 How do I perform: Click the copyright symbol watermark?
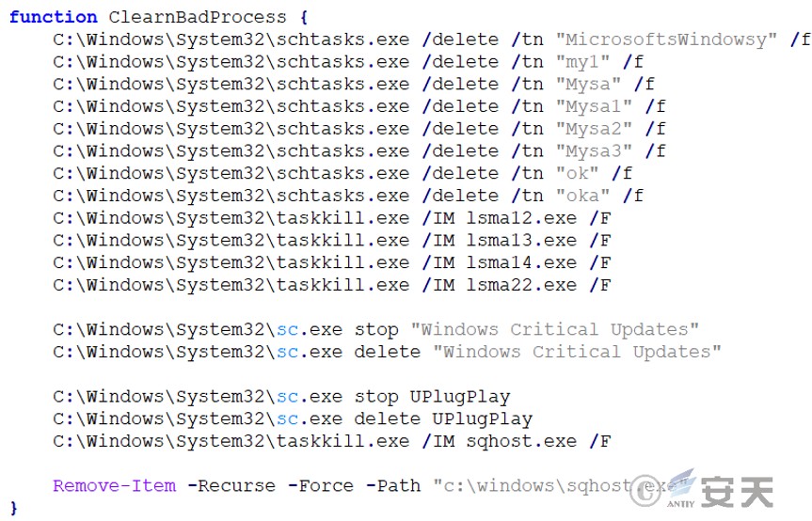(x=645, y=491)
